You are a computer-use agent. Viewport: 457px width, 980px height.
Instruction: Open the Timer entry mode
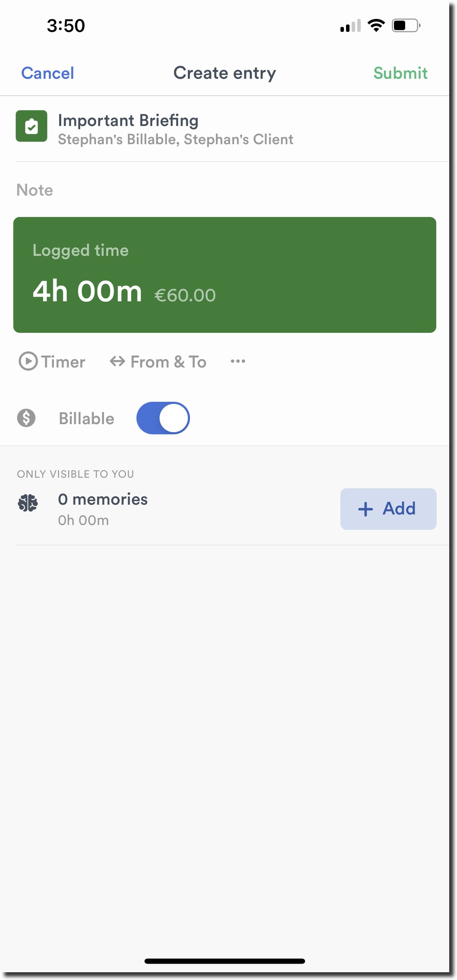point(53,362)
